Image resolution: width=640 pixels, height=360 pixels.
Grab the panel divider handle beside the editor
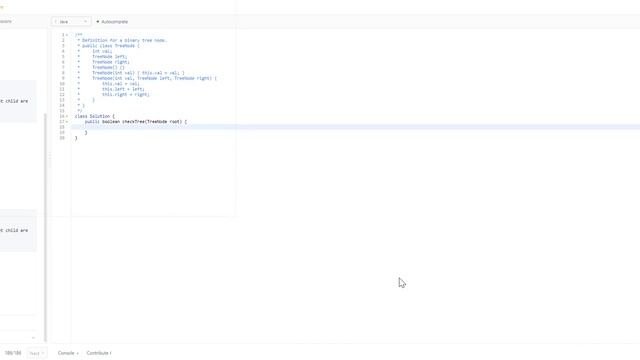point(50,160)
